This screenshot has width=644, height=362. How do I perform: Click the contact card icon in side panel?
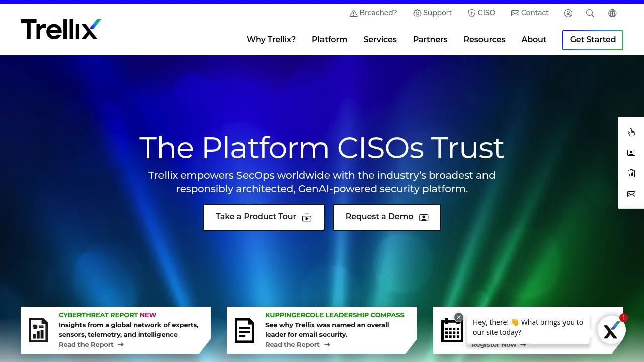click(631, 153)
